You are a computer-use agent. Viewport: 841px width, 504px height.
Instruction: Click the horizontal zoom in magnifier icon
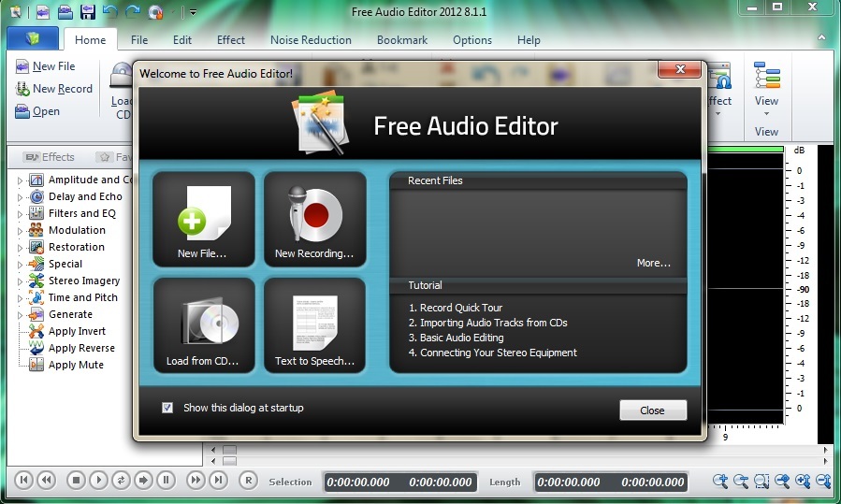click(720, 481)
